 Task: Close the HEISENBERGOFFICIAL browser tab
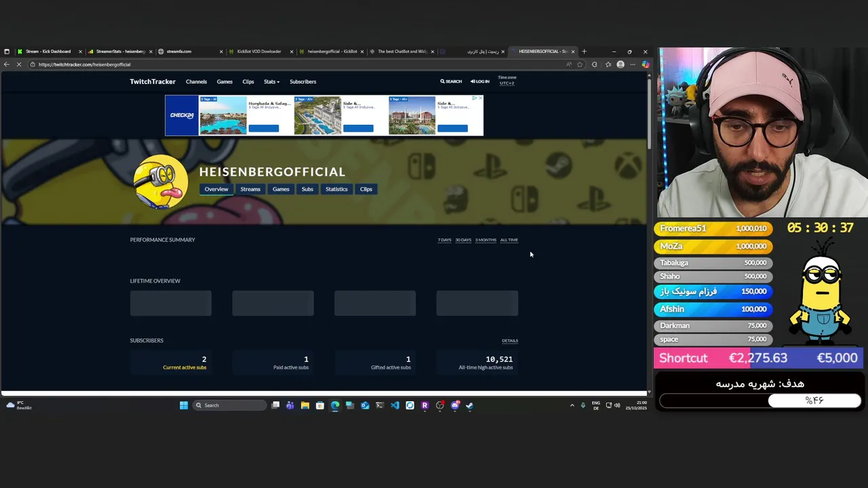[x=573, y=52]
